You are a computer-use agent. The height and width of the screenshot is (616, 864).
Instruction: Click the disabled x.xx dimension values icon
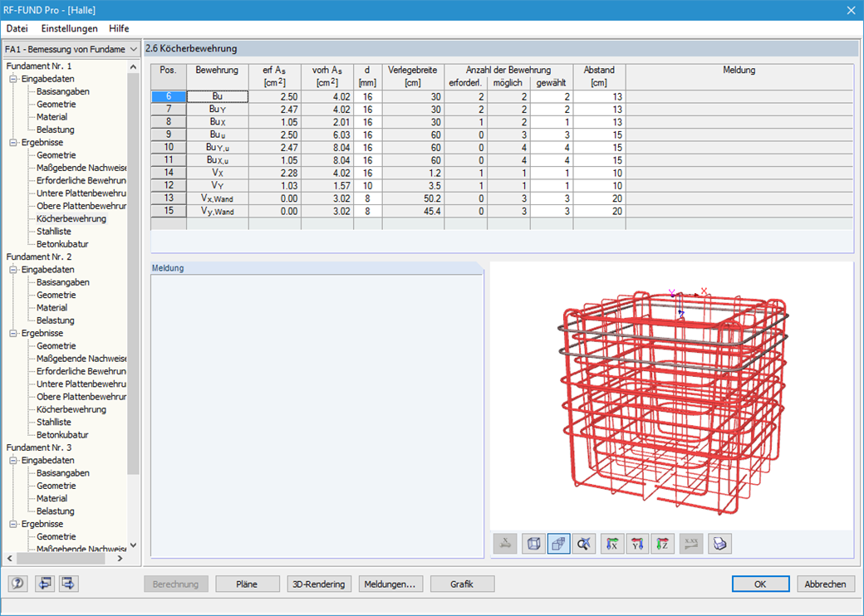(691, 544)
